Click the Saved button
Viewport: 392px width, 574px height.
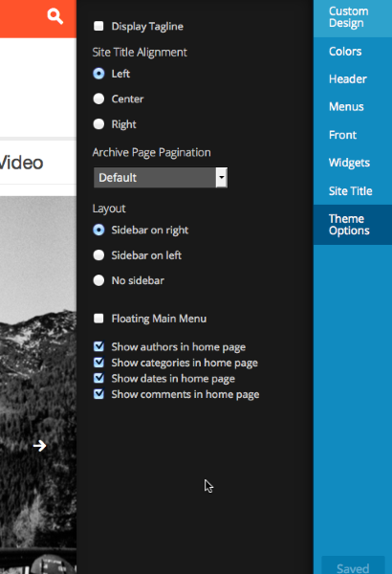(x=353, y=566)
